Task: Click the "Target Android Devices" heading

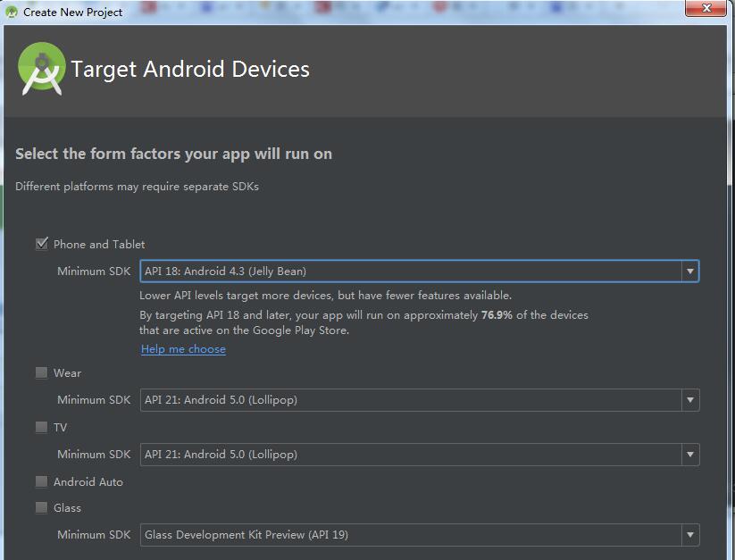Action: coord(190,70)
